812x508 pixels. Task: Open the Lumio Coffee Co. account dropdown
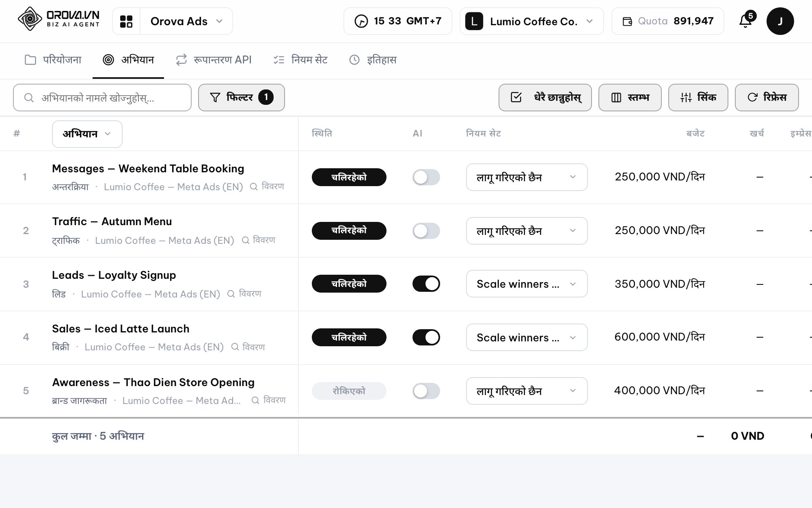point(531,21)
